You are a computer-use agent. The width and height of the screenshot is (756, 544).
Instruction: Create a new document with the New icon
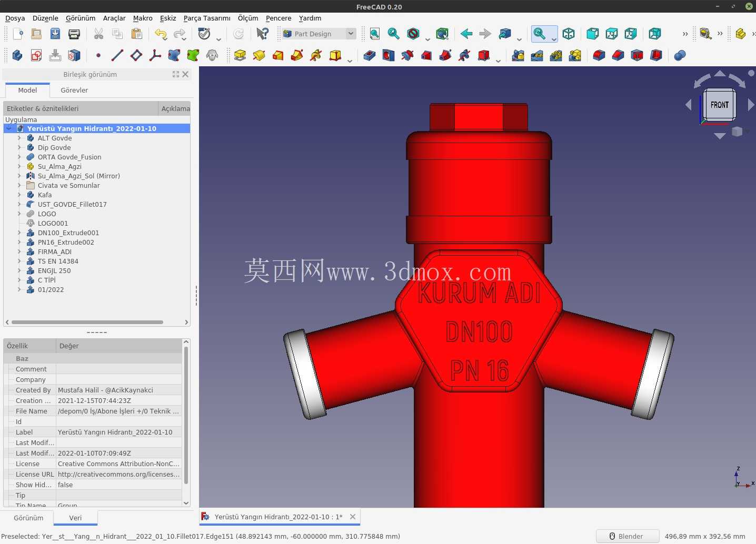pyautogui.click(x=17, y=34)
